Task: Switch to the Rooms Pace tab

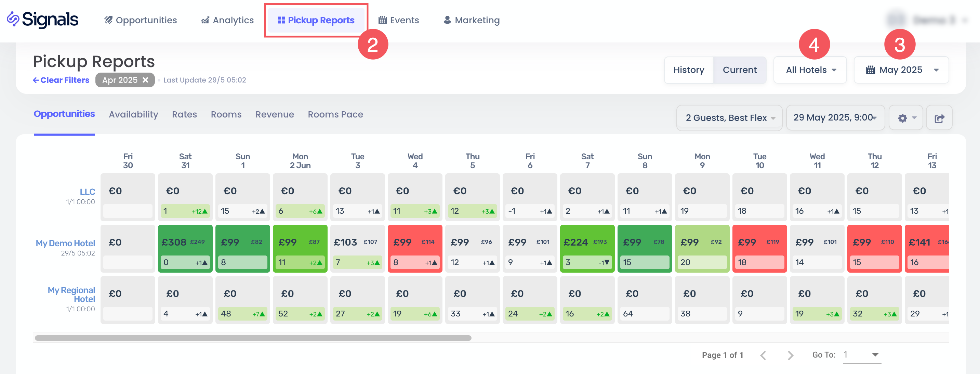Action: point(335,114)
